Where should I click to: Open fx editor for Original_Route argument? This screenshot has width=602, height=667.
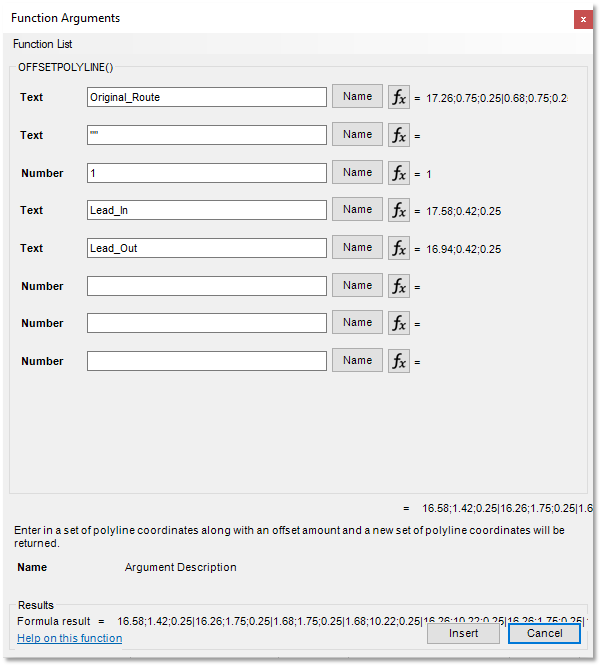pos(399,97)
